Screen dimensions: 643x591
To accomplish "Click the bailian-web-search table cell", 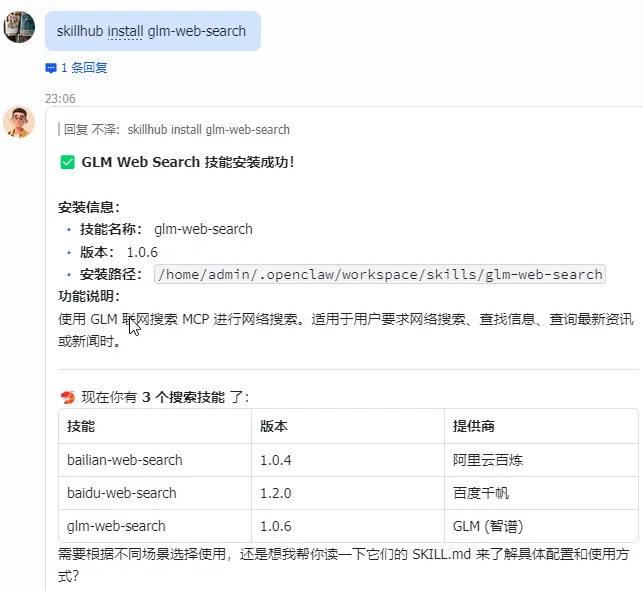I will [x=155, y=460].
